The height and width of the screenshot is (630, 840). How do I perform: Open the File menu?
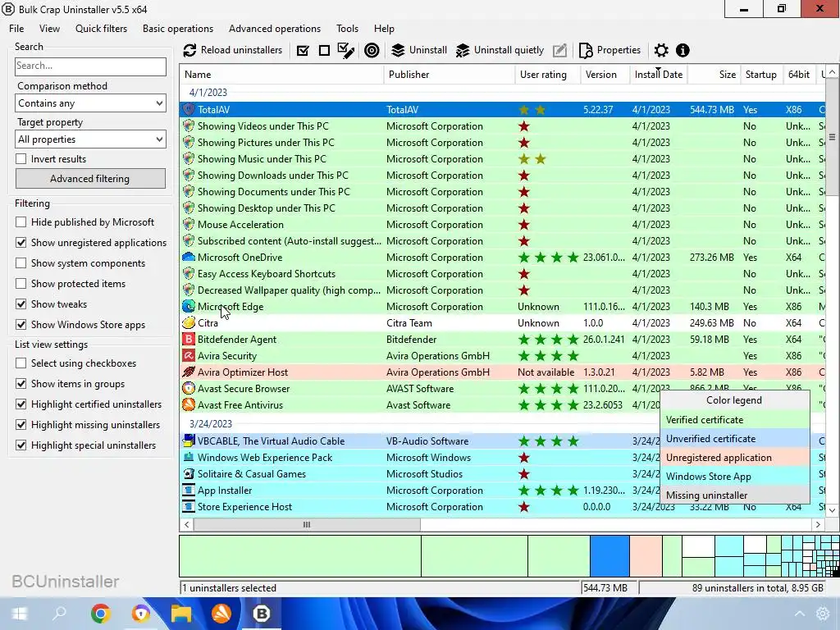16,29
